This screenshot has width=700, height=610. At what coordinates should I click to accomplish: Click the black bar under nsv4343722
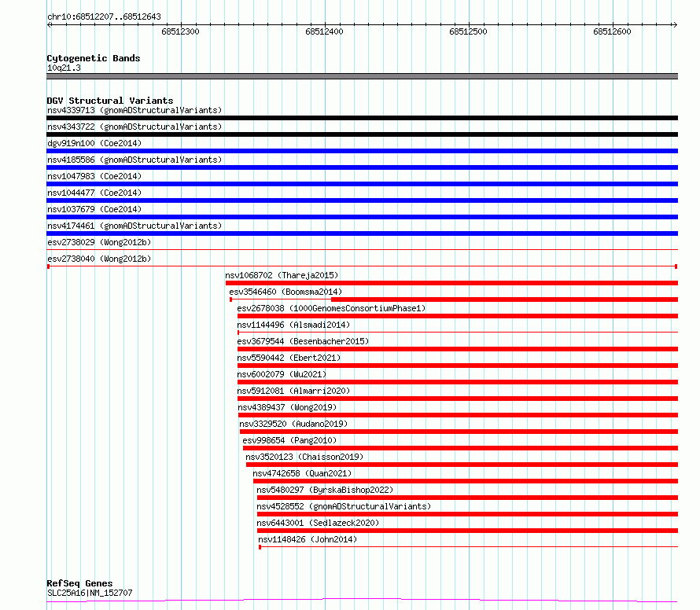tap(362, 134)
